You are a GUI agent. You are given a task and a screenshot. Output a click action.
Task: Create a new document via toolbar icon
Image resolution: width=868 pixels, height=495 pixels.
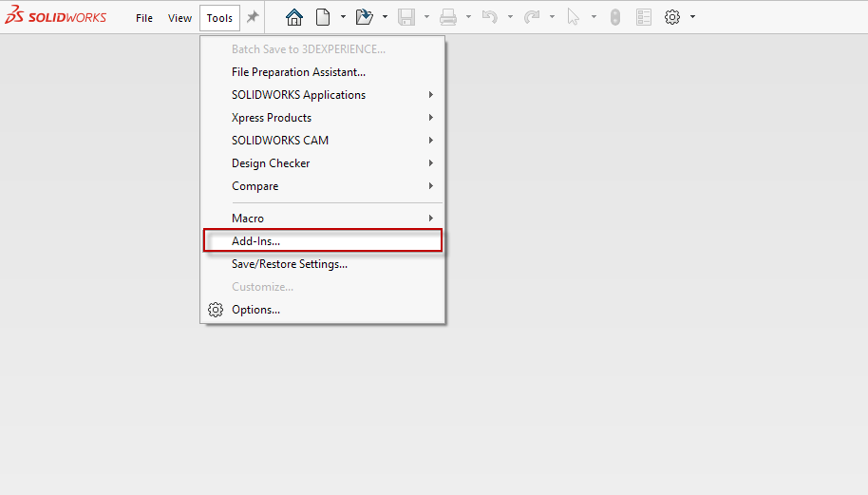323,17
